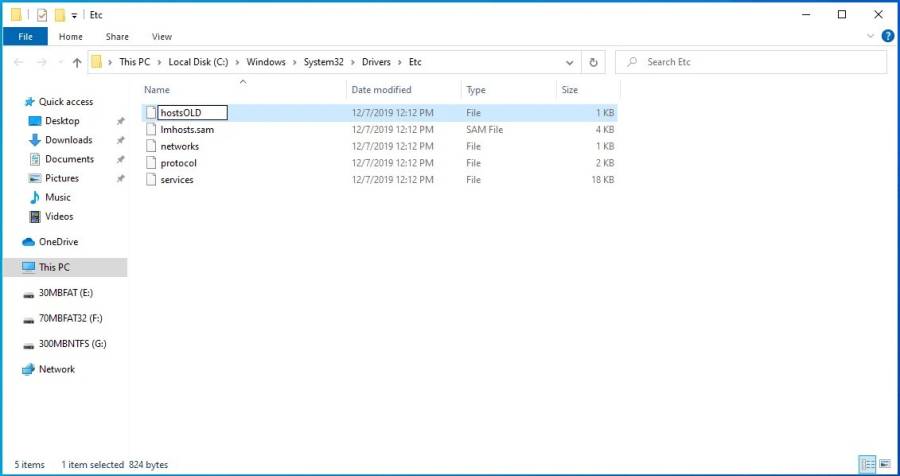This screenshot has height=476, width=900.
Task: Click the Properties quick access toolbar icon
Action: (x=41, y=15)
